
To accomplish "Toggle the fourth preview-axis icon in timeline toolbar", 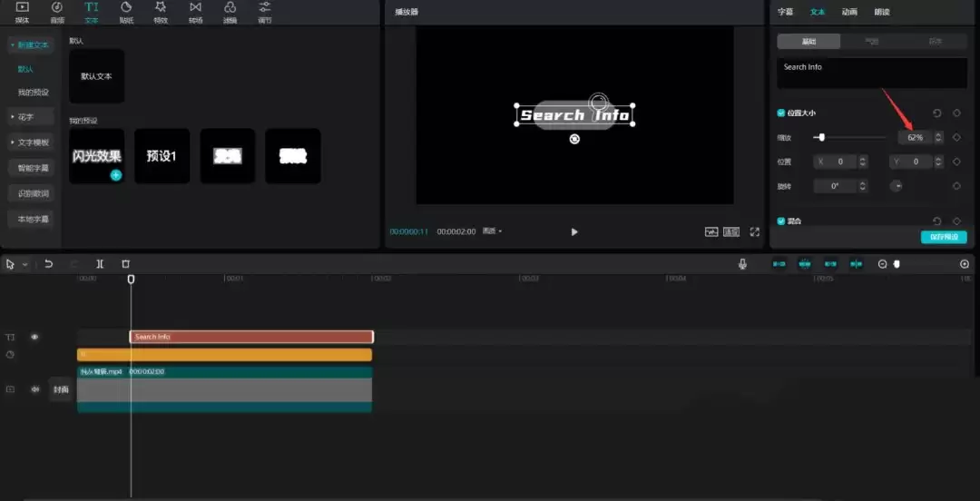I will click(x=857, y=264).
